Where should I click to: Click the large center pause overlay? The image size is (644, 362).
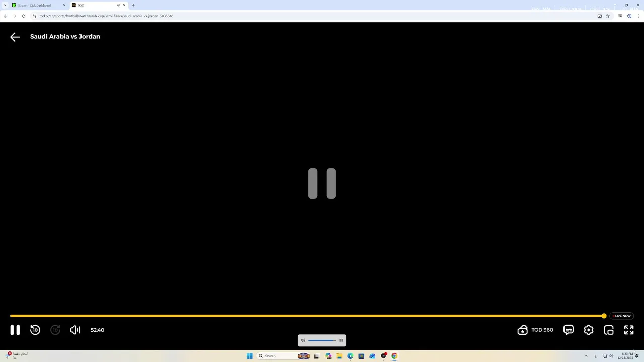coord(322,184)
